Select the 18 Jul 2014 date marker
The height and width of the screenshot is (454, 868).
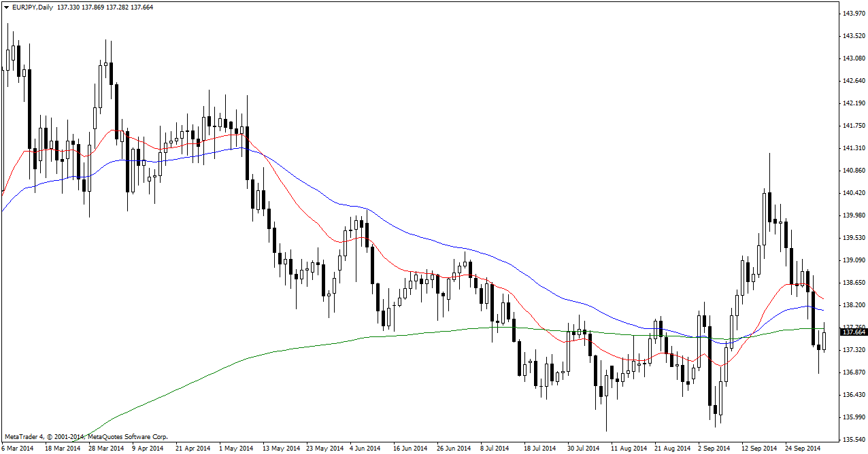pos(539,449)
